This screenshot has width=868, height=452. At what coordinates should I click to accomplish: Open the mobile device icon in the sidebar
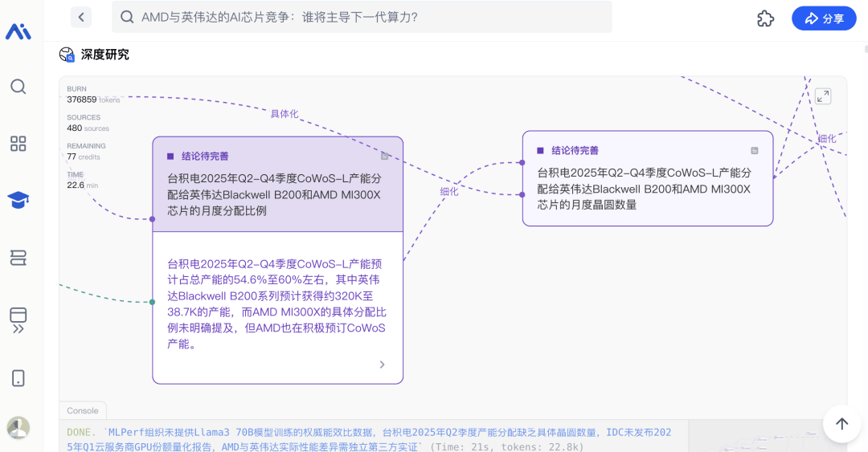pyautogui.click(x=18, y=378)
